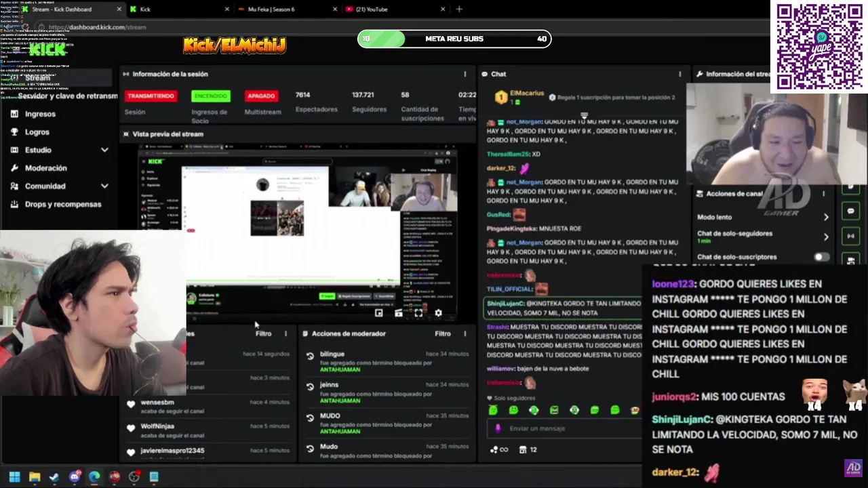Expand the Estudio sidebar section
Image resolution: width=868 pixels, height=488 pixels.
104,150
